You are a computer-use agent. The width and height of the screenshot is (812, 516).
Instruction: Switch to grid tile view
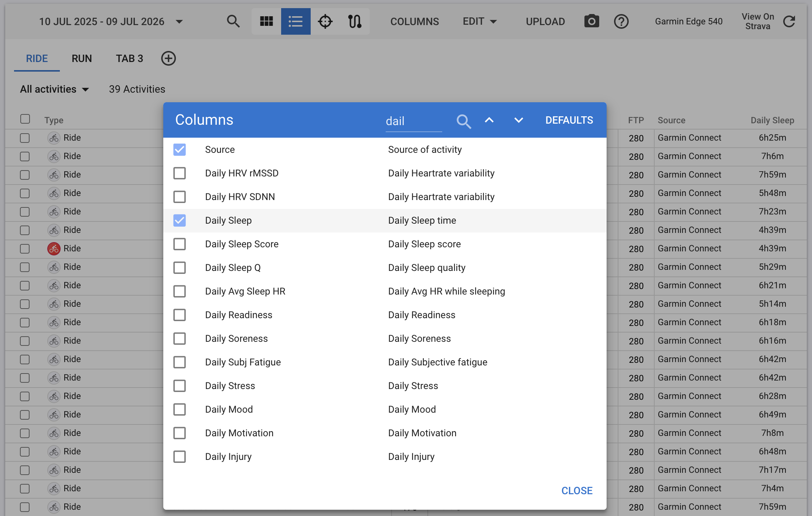[x=266, y=21]
